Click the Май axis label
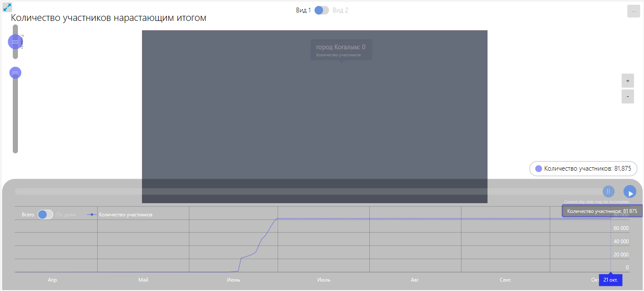 pyautogui.click(x=143, y=280)
